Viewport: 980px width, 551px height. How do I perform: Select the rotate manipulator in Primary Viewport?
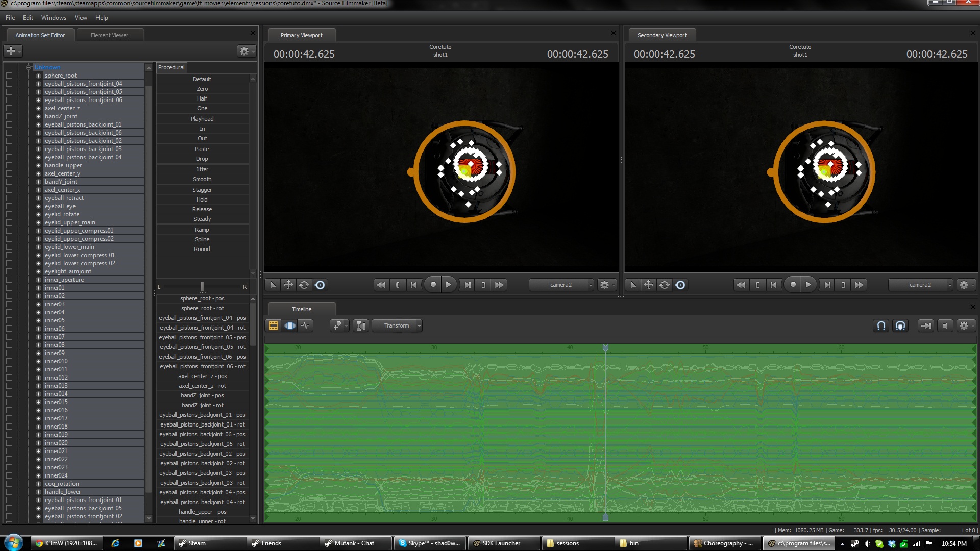(x=304, y=285)
